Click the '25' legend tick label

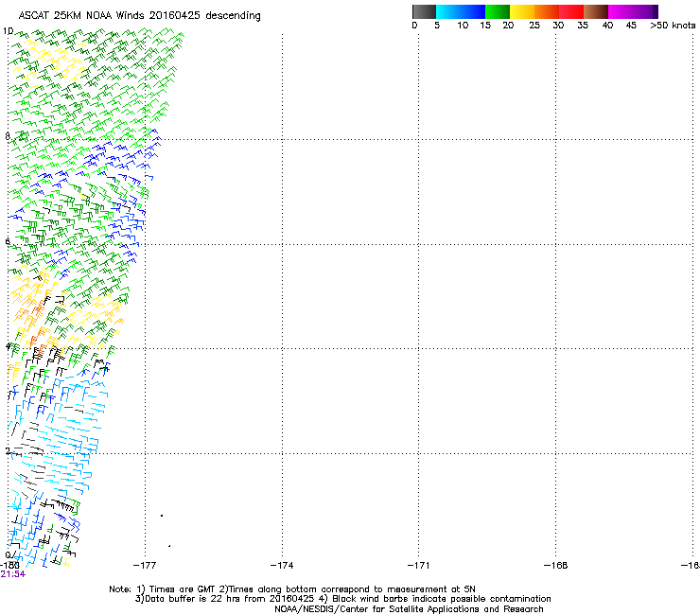pos(534,26)
